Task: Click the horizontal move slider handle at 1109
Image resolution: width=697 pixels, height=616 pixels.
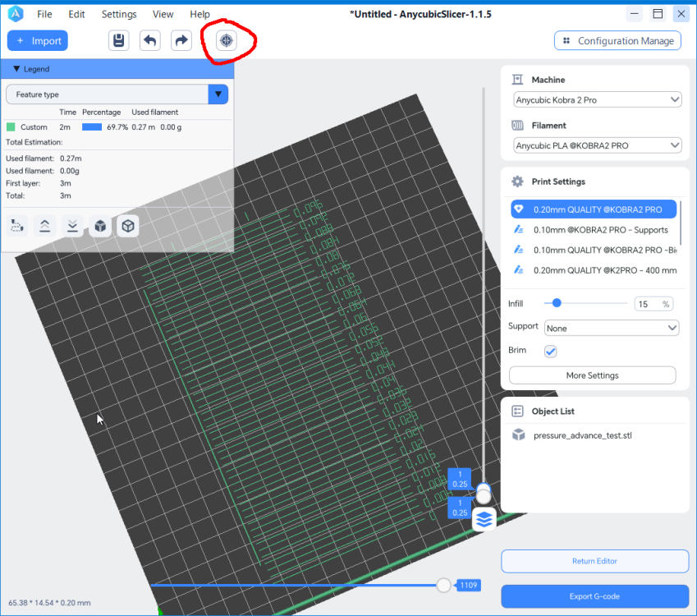Action: pos(443,586)
